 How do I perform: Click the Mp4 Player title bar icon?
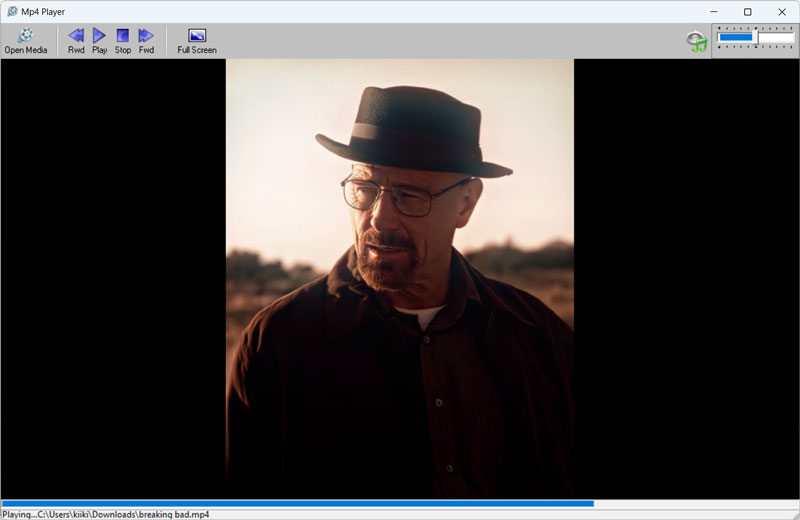(12, 11)
